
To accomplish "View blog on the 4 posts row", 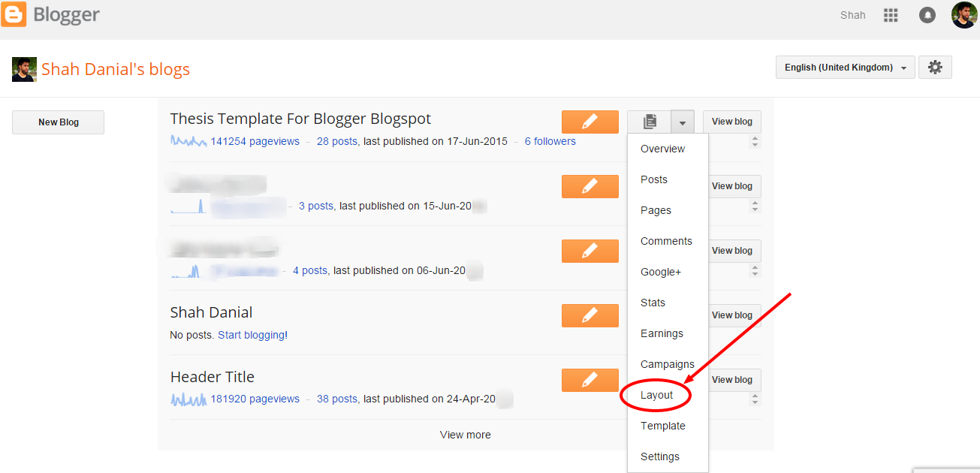I will 732,251.
